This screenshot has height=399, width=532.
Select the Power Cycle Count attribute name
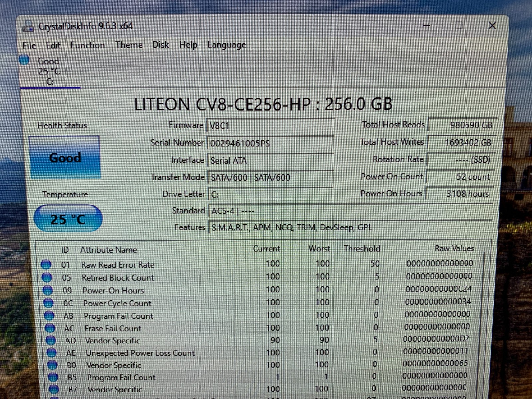pyautogui.click(x=117, y=303)
